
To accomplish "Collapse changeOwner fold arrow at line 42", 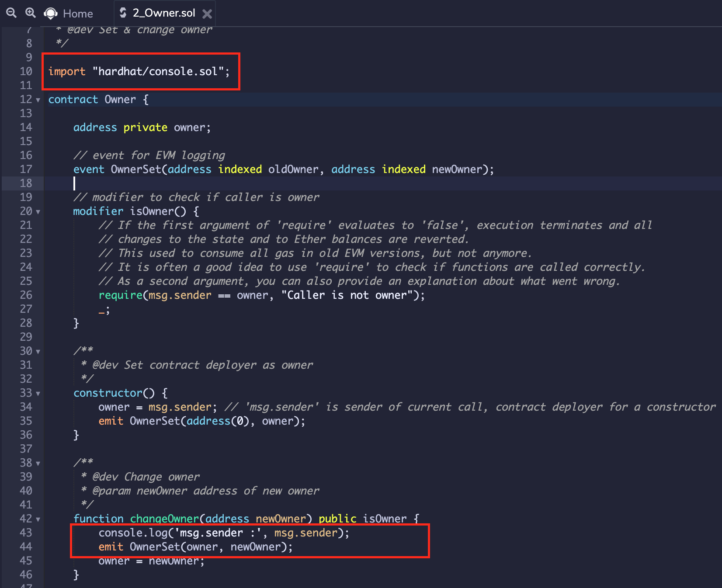I will click(38, 519).
